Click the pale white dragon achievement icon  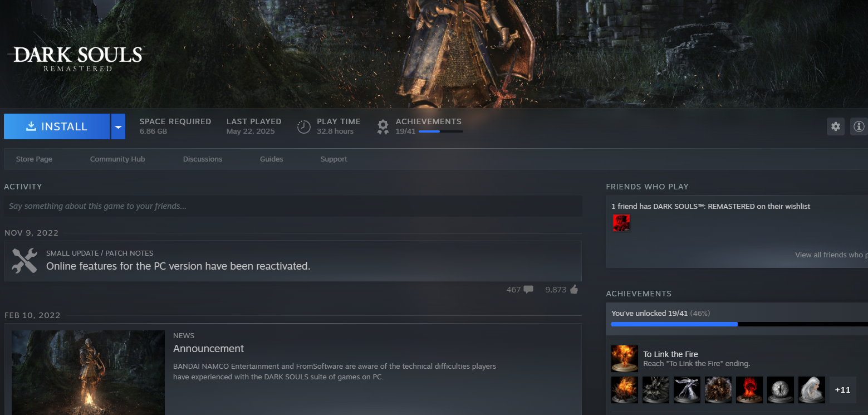(x=687, y=390)
